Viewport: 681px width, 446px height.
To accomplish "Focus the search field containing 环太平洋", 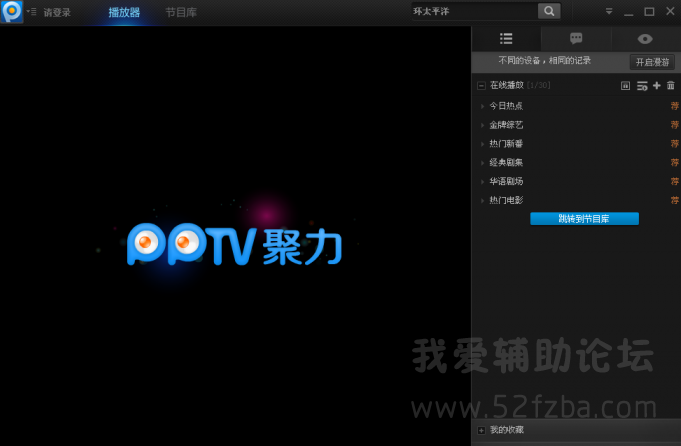I will pos(474,11).
